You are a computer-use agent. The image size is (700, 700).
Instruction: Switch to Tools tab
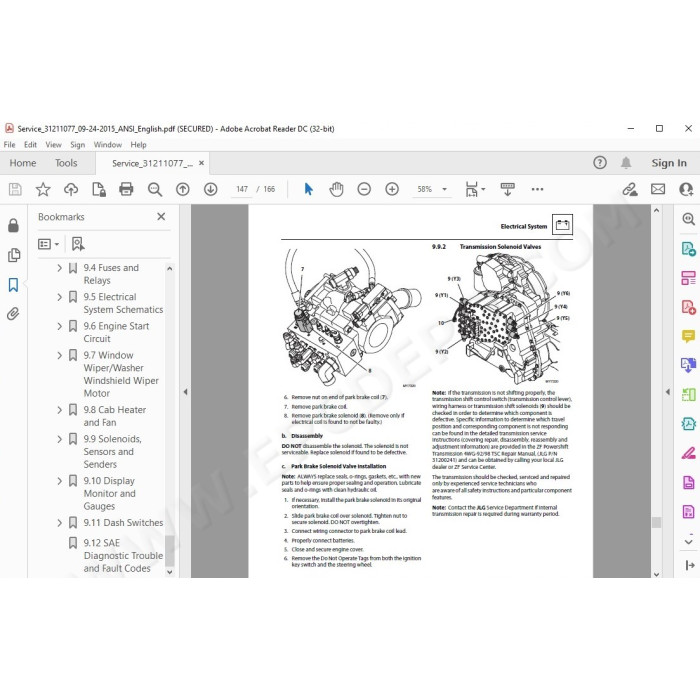coord(66,163)
